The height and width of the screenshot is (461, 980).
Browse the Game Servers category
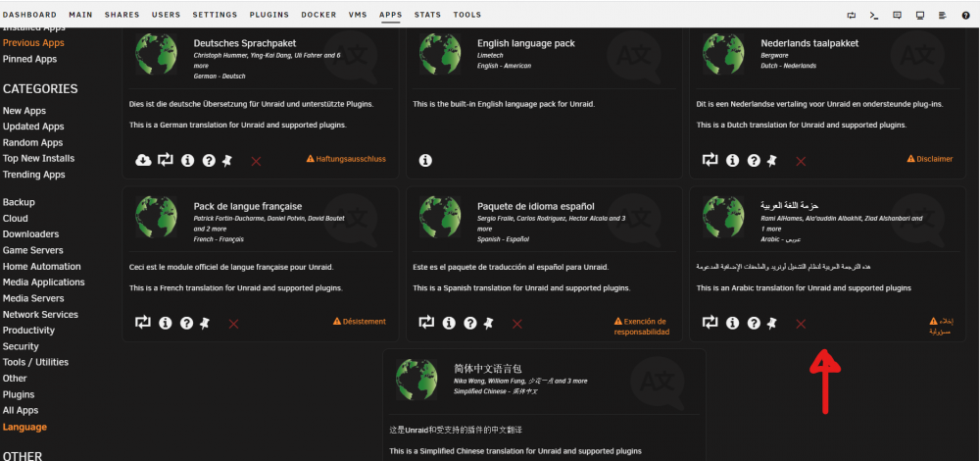tap(32, 250)
